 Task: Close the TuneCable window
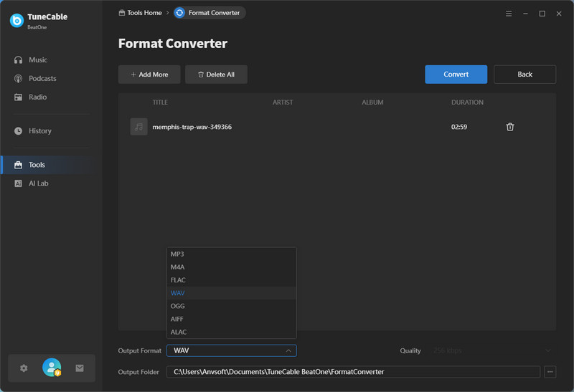(x=559, y=14)
